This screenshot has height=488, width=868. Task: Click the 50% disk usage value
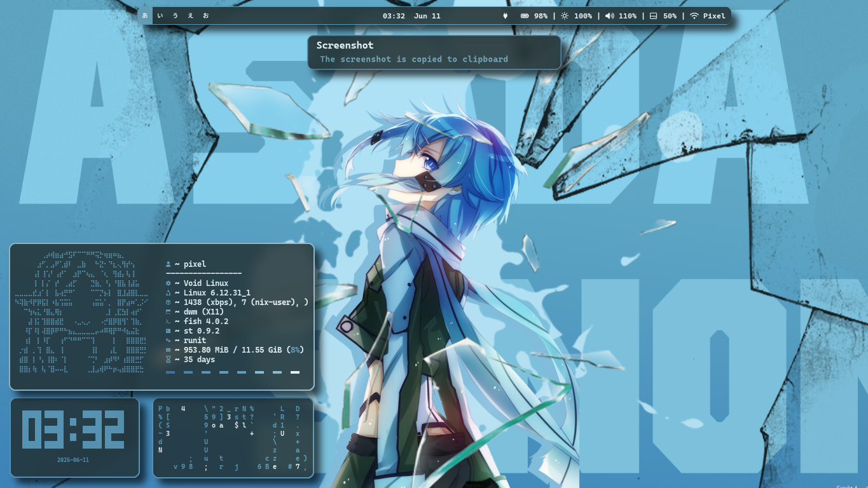pyautogui.click(x=670, y=16)
